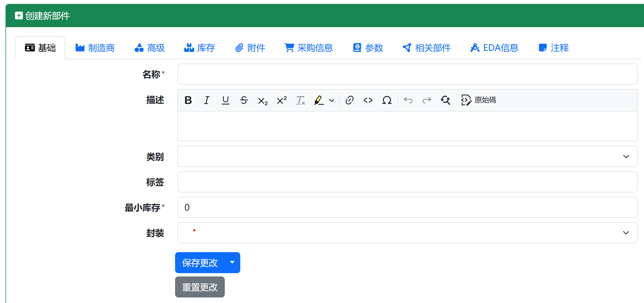Open the highlight color picker dropdown
Image resolution: width=644 pixels, height=303 pixels.
pos(331,100)
